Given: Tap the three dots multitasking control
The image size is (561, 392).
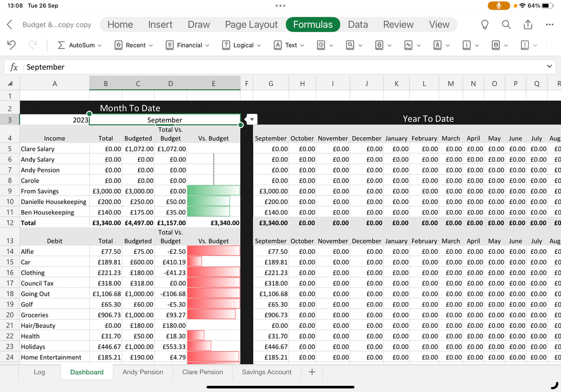Looking at the screenshot, I should 281,6.
